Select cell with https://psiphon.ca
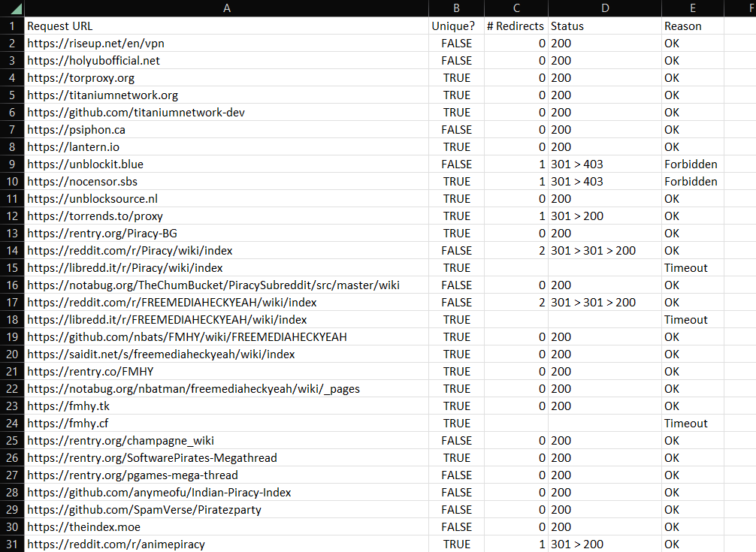The image size is (756, 552). pos(227,130)
